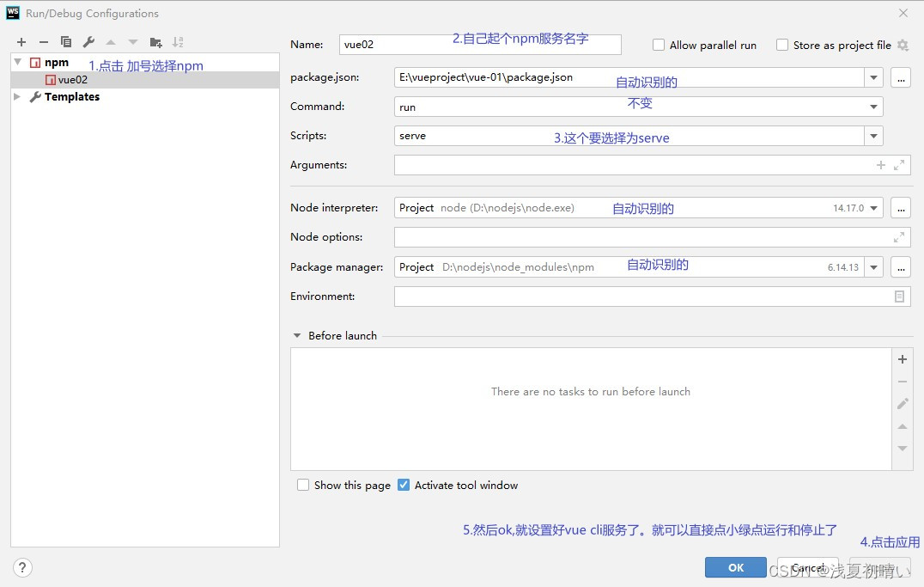Open the Node interpreter dropdown
The height and width of the screenshot is (587, 924).
click(x=874, y=208)
